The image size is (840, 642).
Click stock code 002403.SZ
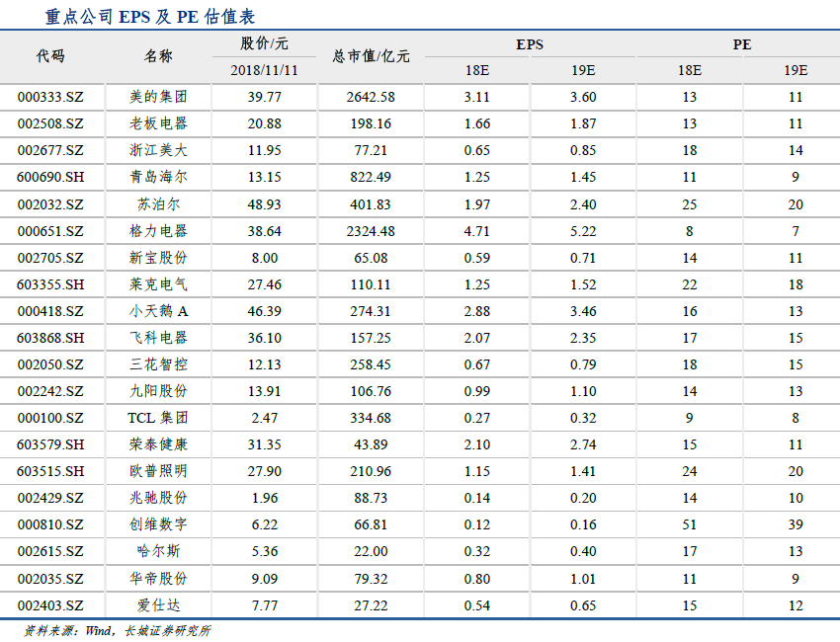[50, 604]
